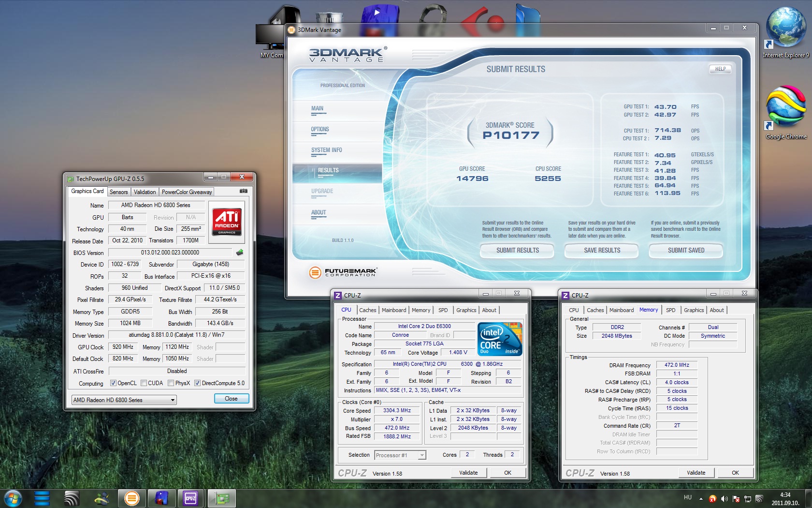Toggle the OpenCL checkbox in GPU-Z

pos(113,383)
